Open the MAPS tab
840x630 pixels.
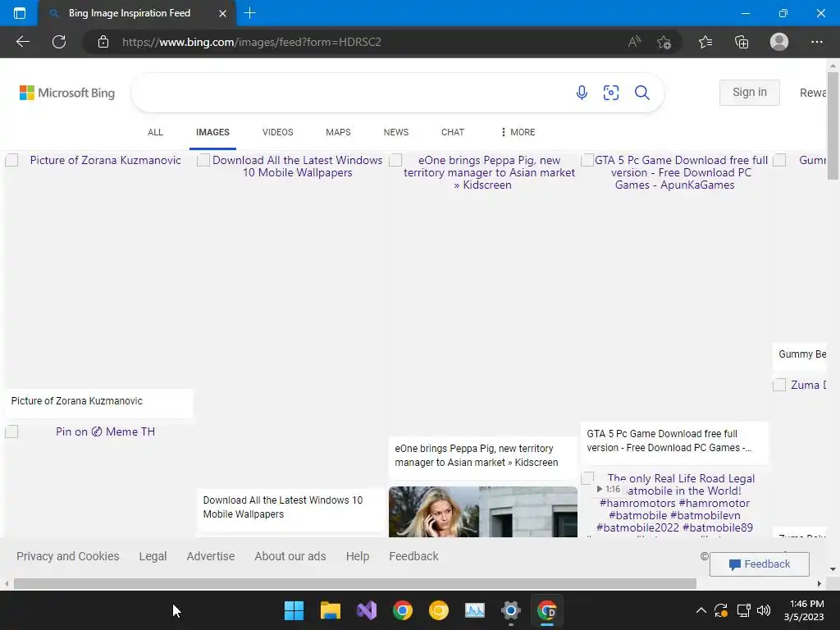click(x=338, y=132)
